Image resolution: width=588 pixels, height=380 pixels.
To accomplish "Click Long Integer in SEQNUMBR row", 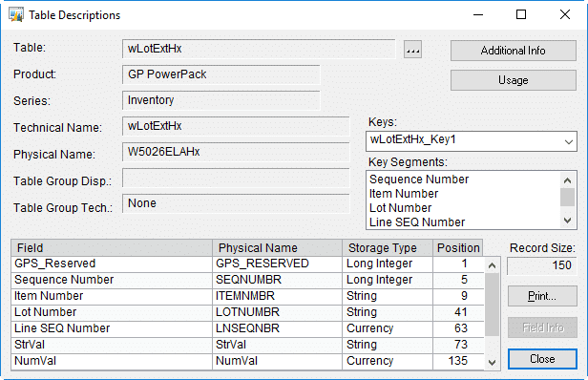I will pos(379,280).
